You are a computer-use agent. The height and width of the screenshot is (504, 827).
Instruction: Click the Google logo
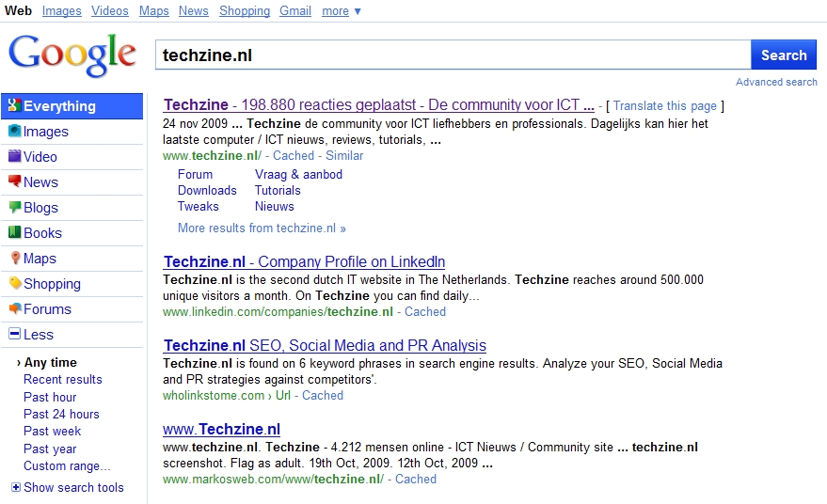click(x=72, y=55)
